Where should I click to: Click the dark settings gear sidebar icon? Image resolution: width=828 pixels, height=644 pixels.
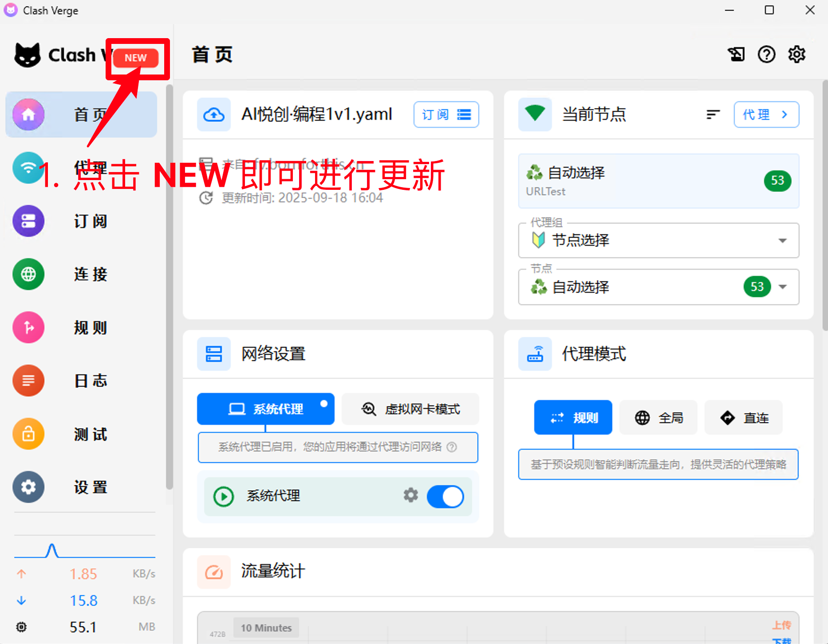pos(28,487)
